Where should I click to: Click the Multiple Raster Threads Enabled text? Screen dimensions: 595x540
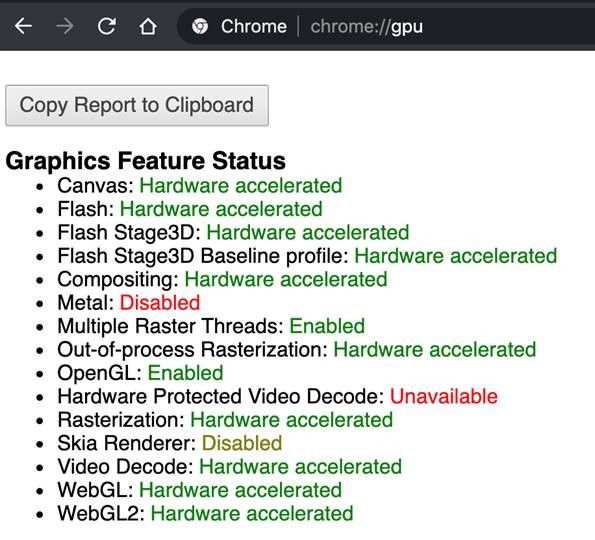pos(327,326)
